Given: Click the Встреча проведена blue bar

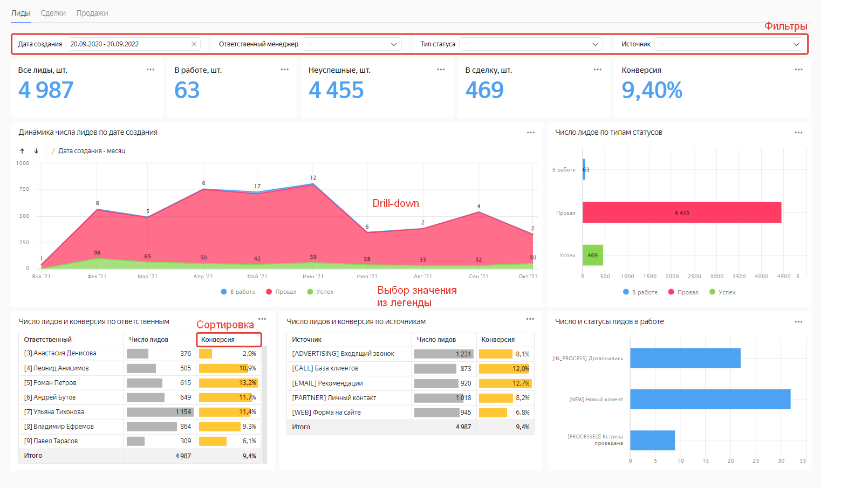Looking at the screenshot, I should [x=652, y=440].
